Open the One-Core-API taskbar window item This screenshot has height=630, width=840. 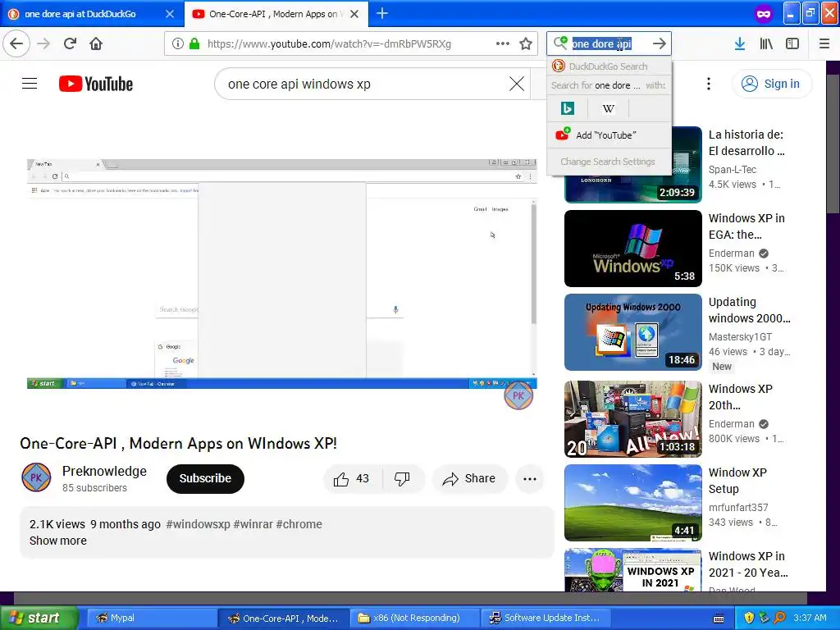point(284,618)
